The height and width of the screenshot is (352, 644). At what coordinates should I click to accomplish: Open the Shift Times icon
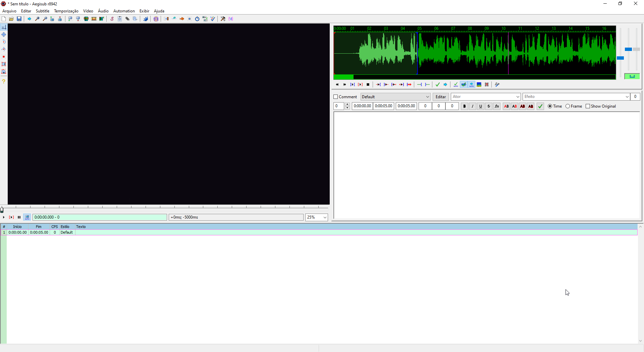pos(166,19)
